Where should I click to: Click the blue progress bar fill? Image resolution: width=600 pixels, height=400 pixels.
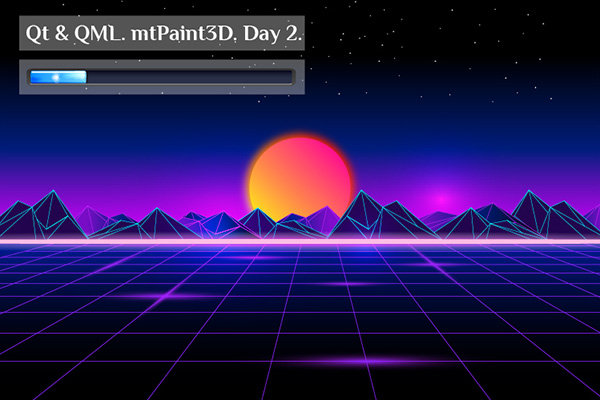pos(59,77)
